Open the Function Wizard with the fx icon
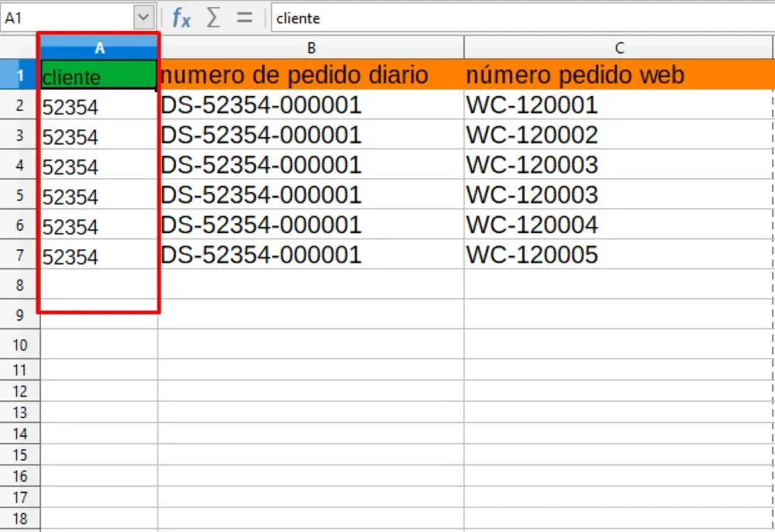Viewport: 775px width, 532px height. pyautogui.click(x=181, y=18)
